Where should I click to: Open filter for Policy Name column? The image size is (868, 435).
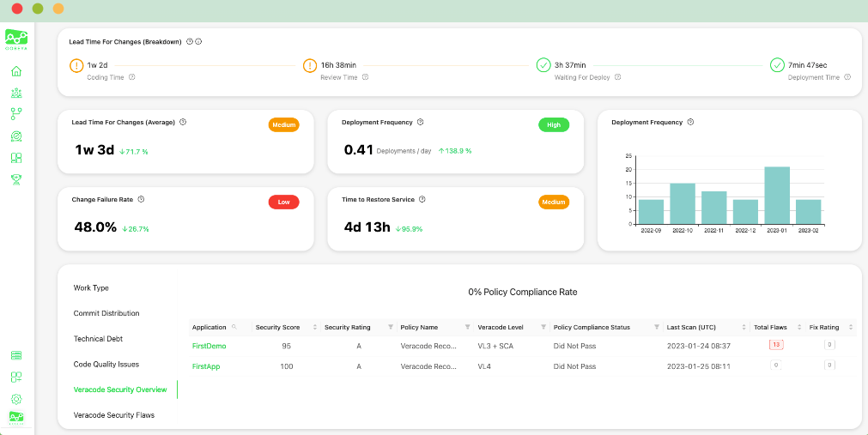coord(467,327)
